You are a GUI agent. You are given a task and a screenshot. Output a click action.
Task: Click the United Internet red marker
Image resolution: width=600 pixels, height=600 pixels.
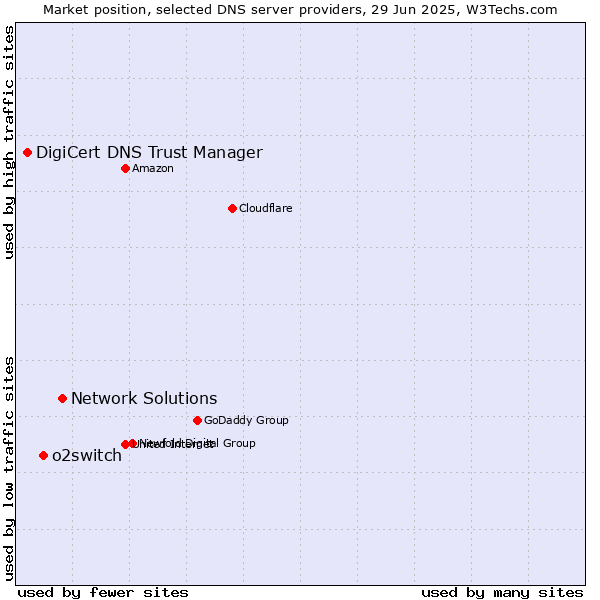(125, 445)
